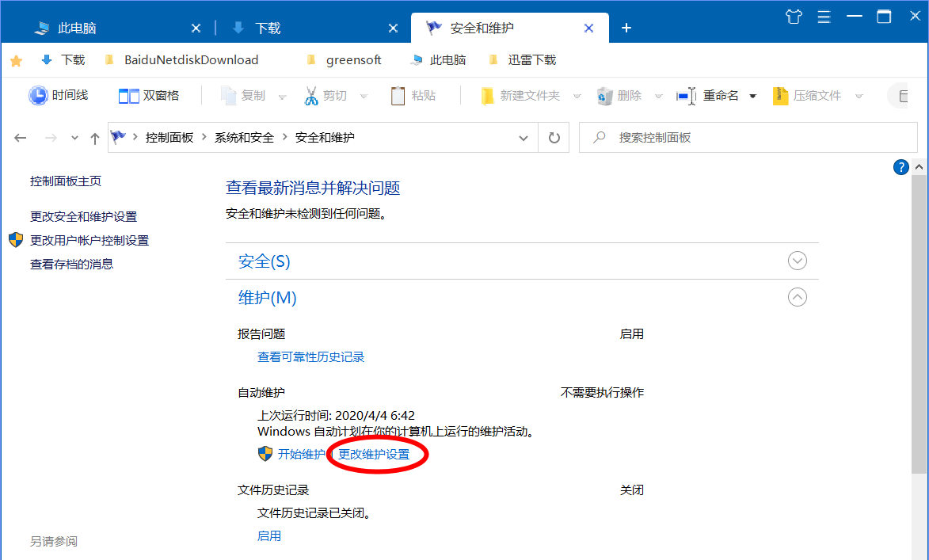Viewport: 929px width, 560px height.
Task: Open a new tab with the + button
Action: click(x=626, y=27)
